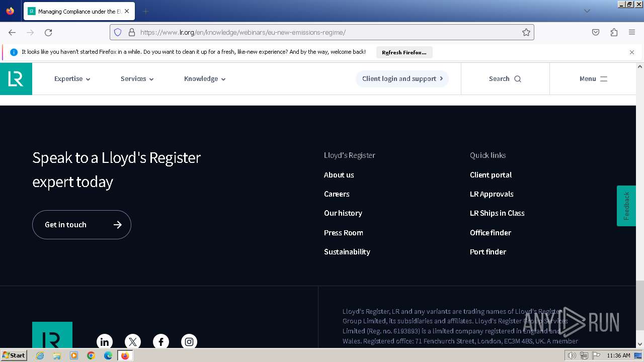Click the scrollbar down arrow
Screen dimensions: 644x362
tap(640, 344)
